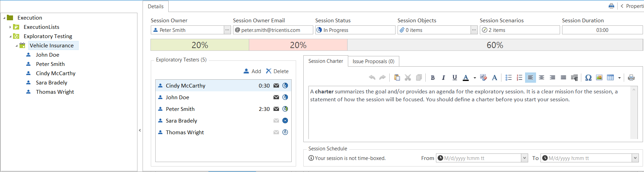Toggle bold formatting in charter editor
This screenshot has height=172, width=644.
[433, 78]
